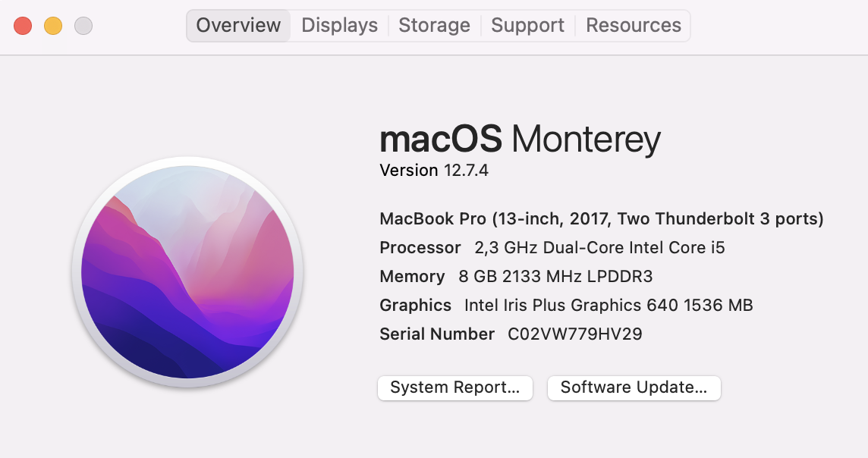This screenshot has height=458, width=868.
Task: Click the macOS Monterey wallpaper icon
Action: point(187,272)
